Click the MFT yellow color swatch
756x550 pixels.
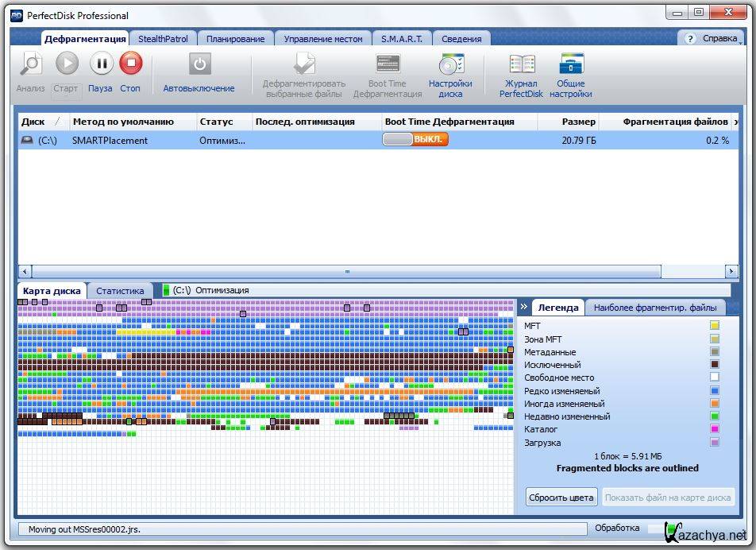pos(715,326)
